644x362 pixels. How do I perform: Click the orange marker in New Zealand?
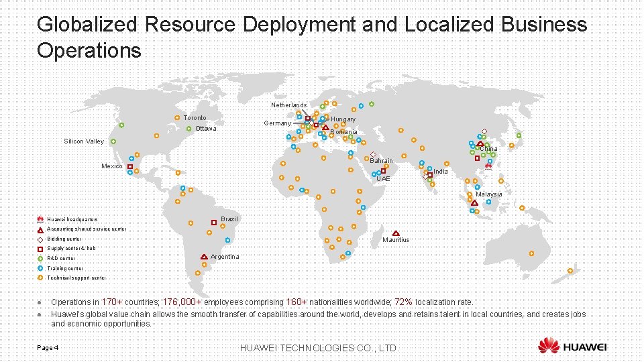(x=570, y=271)
